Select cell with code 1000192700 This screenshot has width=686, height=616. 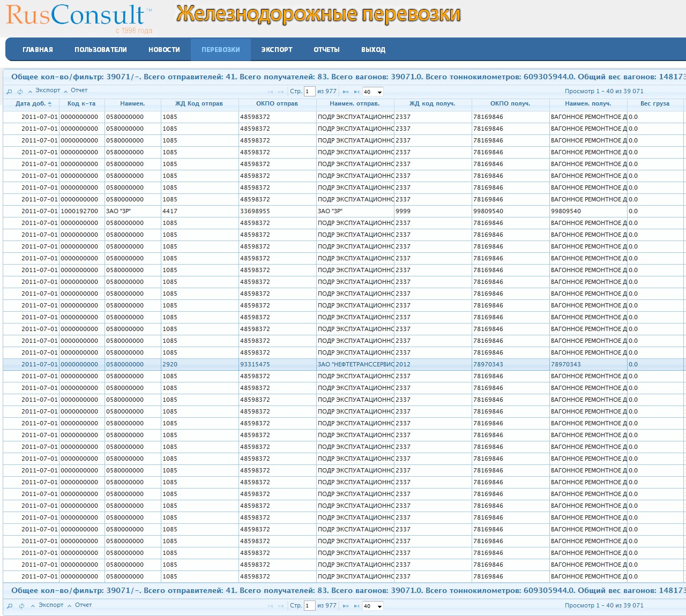tap(81, 211)
